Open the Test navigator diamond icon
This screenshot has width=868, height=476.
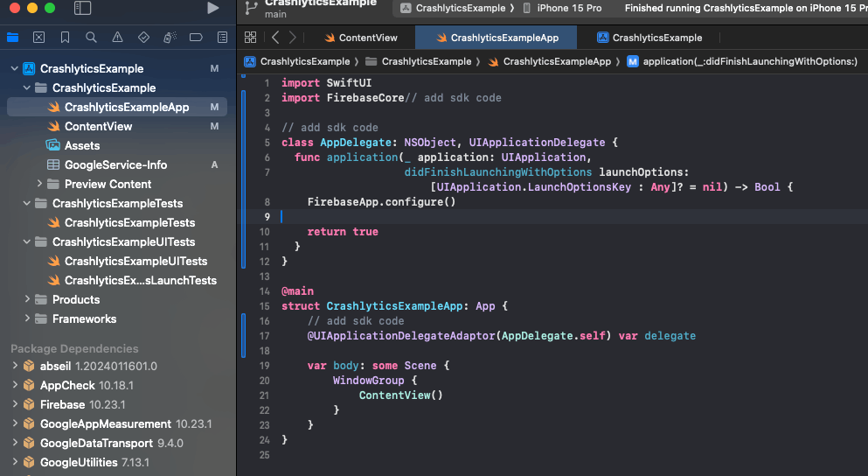pyautogui.click(x=143, y=37)
